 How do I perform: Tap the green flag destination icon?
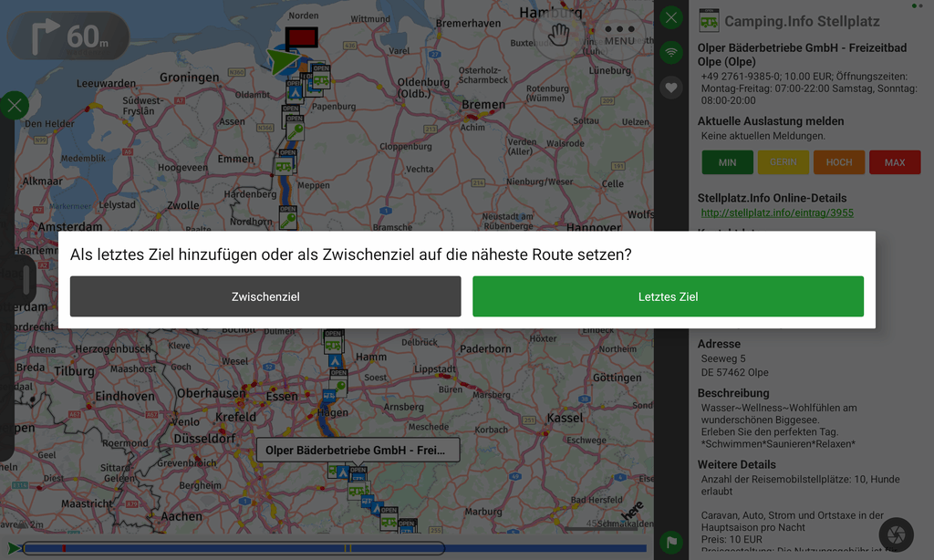click(671, 542)
